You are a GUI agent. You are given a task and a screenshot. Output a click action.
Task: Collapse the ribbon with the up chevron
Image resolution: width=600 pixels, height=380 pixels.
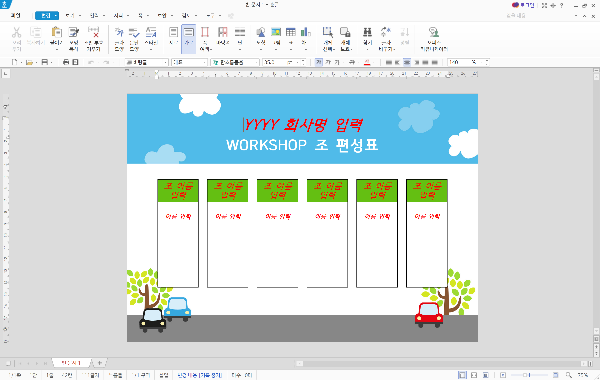point(585,16)
